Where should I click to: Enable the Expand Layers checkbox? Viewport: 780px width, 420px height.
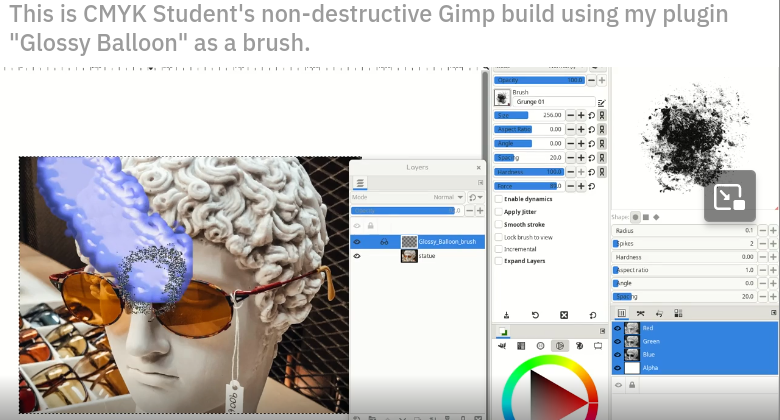tap(498, 261)
